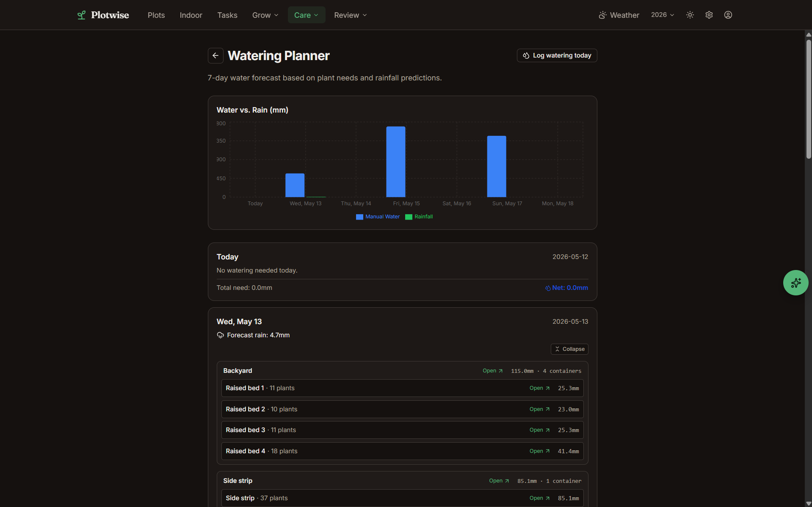The image size is (812, 507).
Task: Toggle light theme with the sun icon
Action: (690, 15)
